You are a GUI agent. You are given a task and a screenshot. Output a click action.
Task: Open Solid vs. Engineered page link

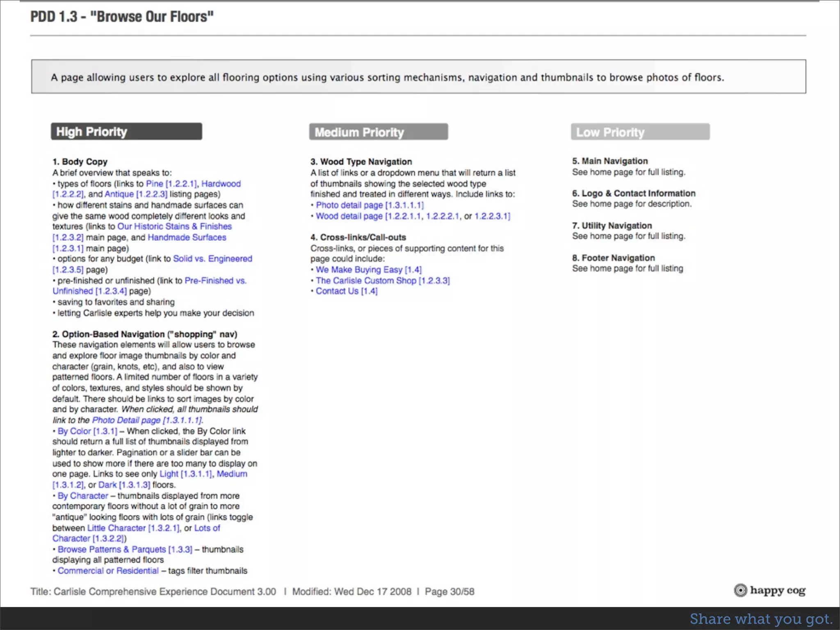click(x=212, y=259)
